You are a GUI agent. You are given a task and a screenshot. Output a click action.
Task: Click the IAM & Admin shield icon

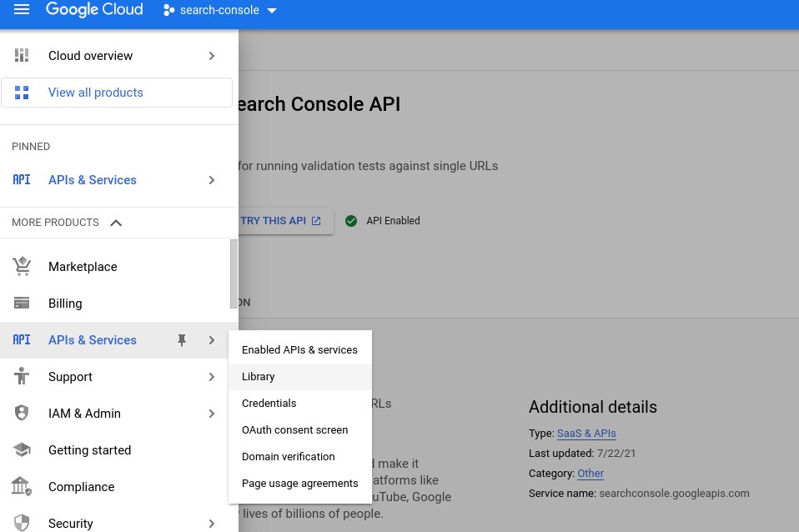[22, 413]
